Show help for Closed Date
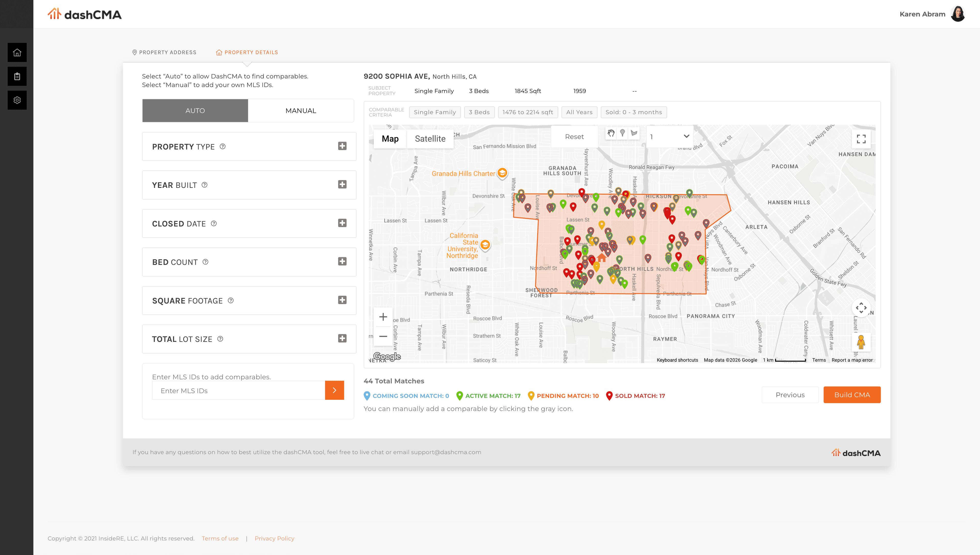Viewport: 980px width, 555px height. tap(214, 223)
